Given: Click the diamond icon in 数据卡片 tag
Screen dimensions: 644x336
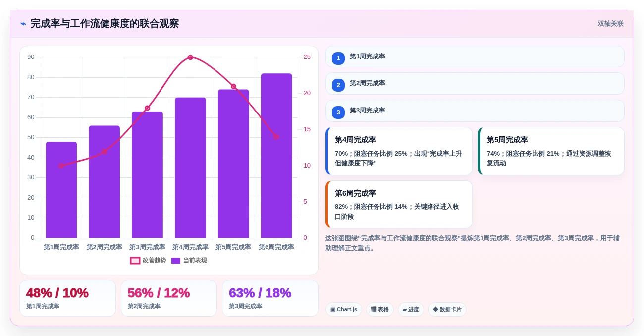Looking at the screenshot, I should pyautogui.click(x=435, y=309).
